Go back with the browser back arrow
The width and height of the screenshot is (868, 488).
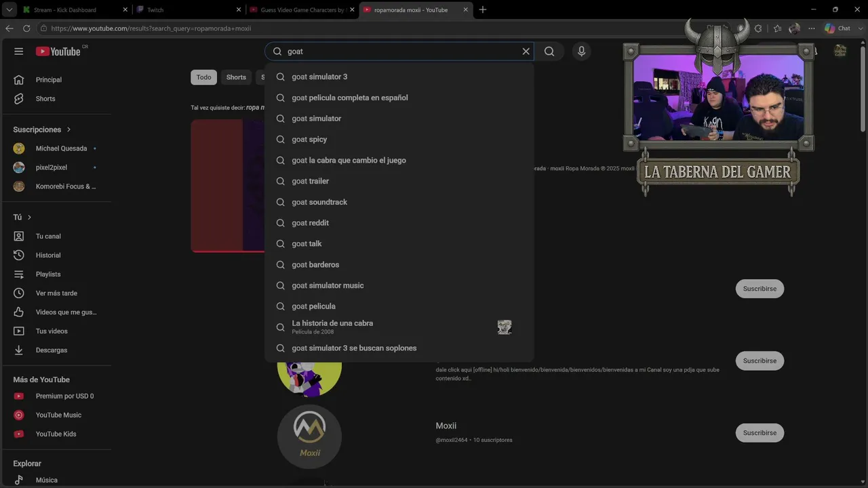pyautogui.click(x=9, y=28)
